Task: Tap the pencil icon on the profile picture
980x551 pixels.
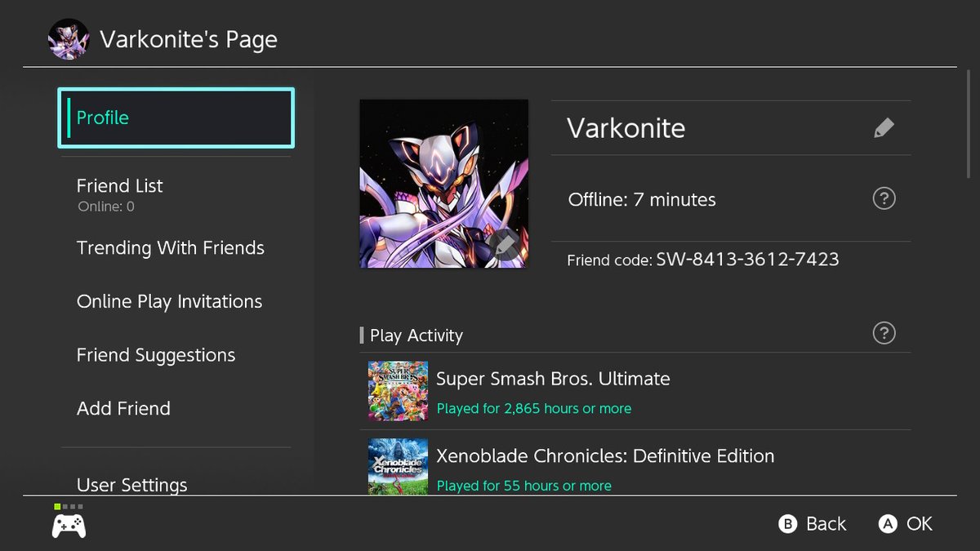Action: (x=506, y=245)
